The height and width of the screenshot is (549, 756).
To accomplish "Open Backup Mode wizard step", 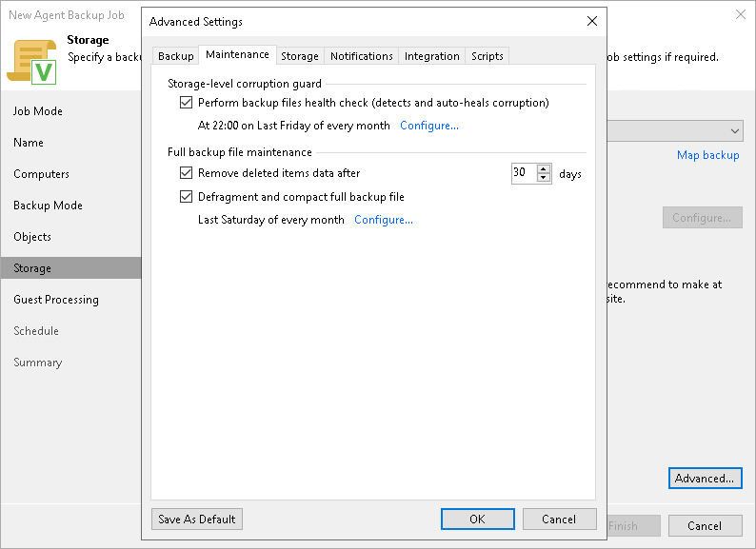I will click(x=48, y=206).
